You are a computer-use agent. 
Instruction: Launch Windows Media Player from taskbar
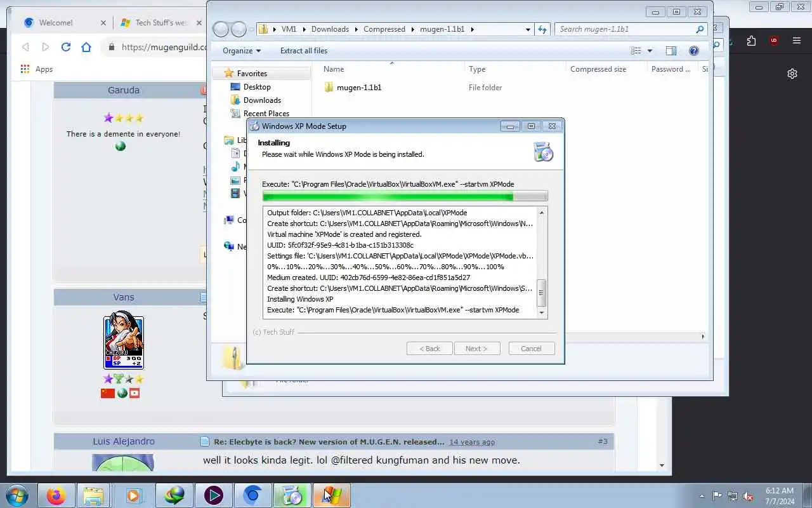(x=134, y=495)
